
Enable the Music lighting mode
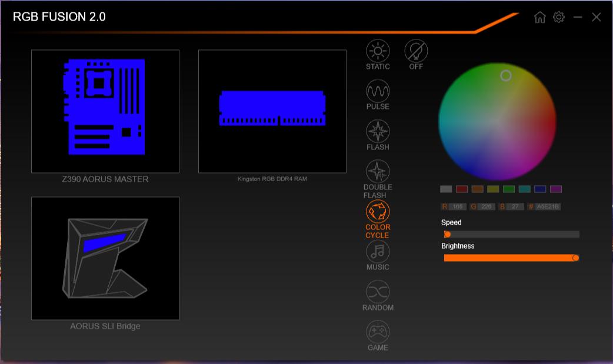378,252
